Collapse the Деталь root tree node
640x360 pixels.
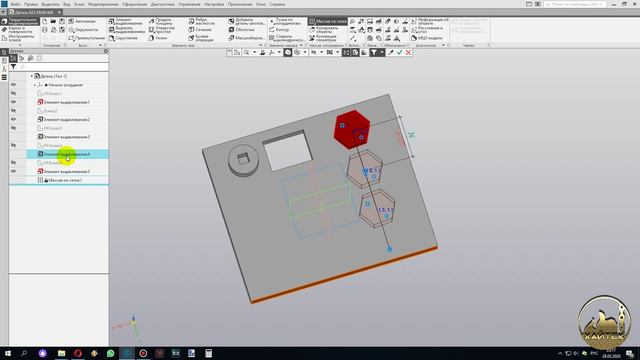[31, 76]
